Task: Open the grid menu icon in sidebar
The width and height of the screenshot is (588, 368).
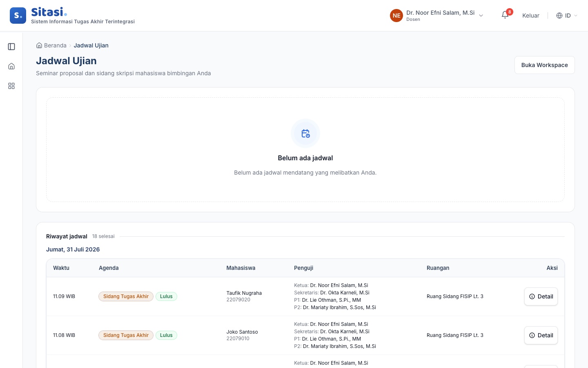Action: click(11, 86)
